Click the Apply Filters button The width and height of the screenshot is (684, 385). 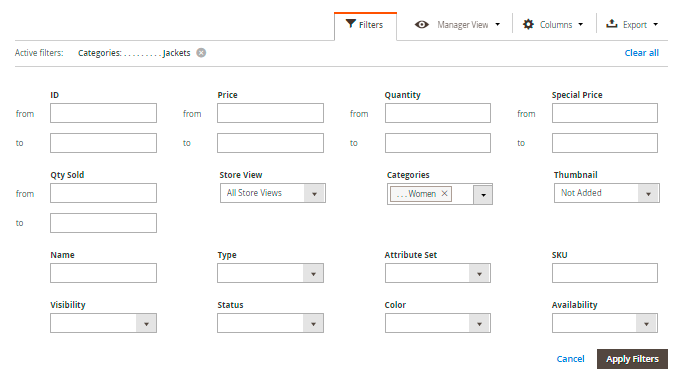pos(632,359)
